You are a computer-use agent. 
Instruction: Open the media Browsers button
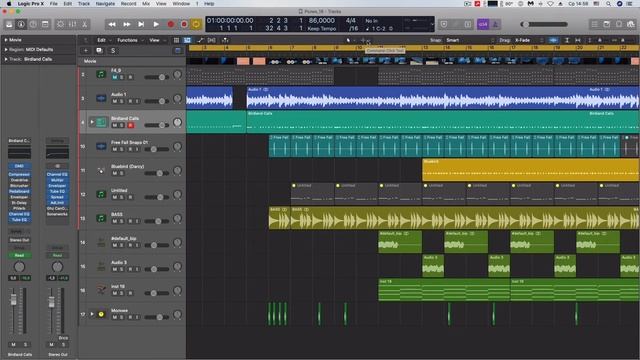pyautogui.click(x=631, y=24)
